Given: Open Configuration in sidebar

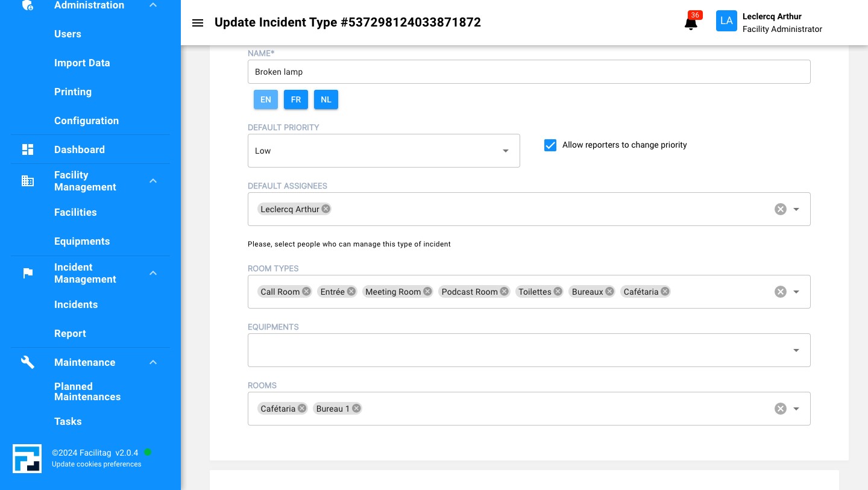Looking at the screenshot, I should 86,121.
